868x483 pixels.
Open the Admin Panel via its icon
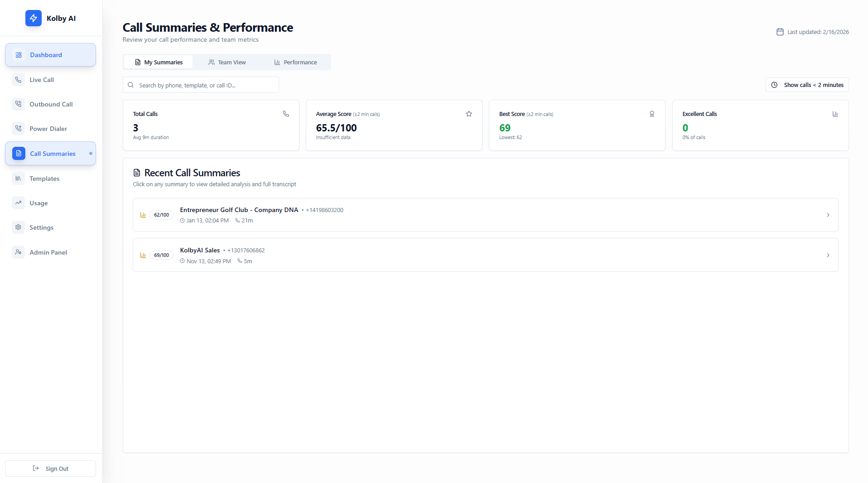(18, 252)
